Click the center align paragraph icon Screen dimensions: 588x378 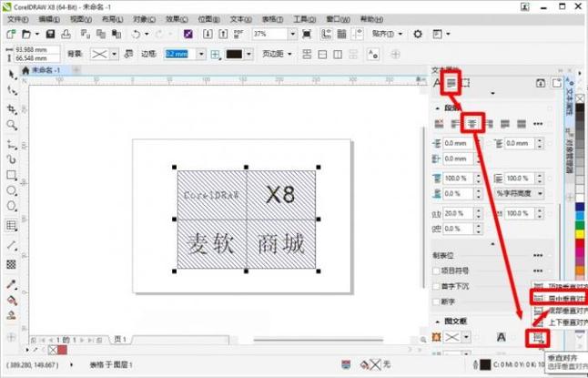(x=472, y=124)
